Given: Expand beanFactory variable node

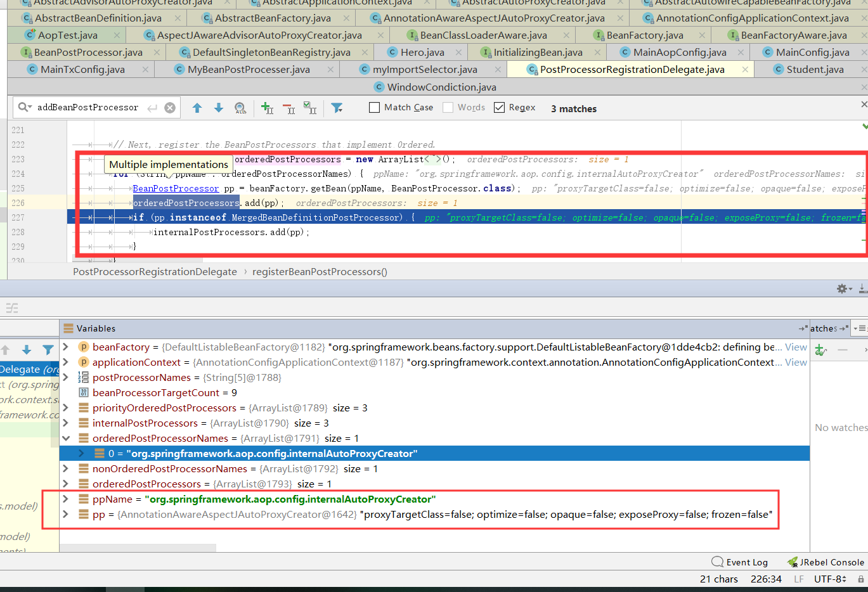Looking at the screenshot, I should click(x=66, y=347).
